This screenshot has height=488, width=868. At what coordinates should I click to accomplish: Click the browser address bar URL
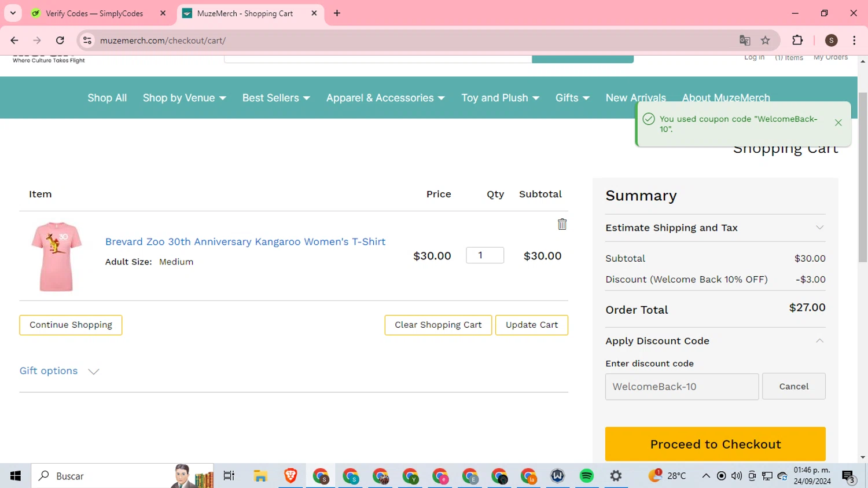click(x=163, y=41)
